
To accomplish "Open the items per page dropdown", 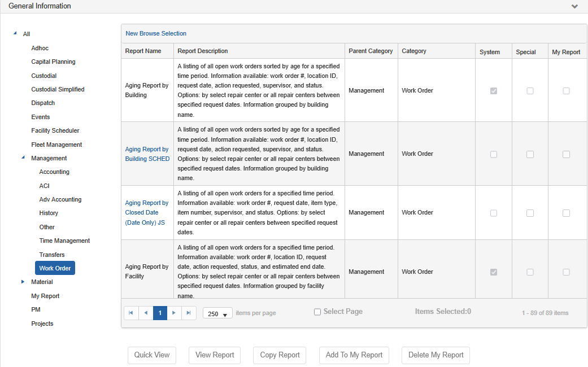I will click(x=217, y=313).
